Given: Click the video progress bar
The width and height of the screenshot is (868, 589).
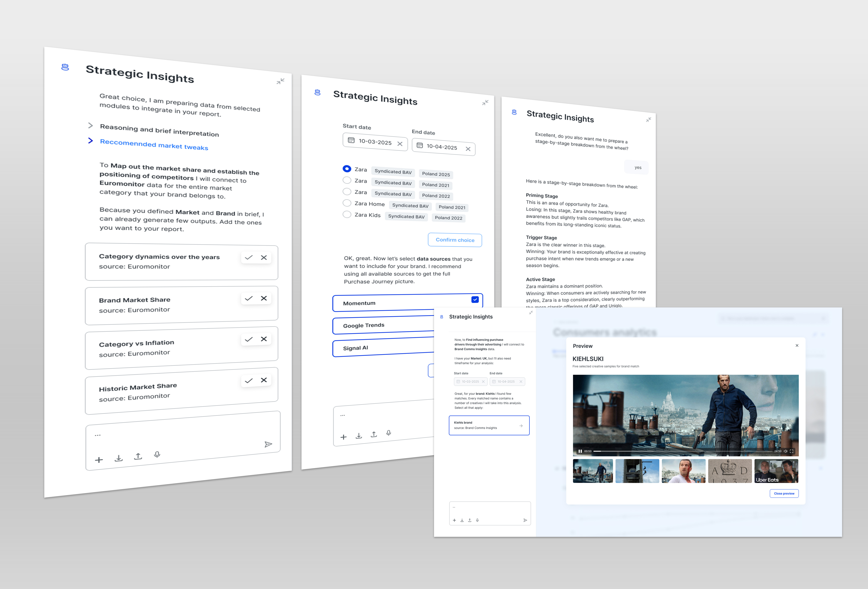Looking at the screenshot, I should pos(683,451).
